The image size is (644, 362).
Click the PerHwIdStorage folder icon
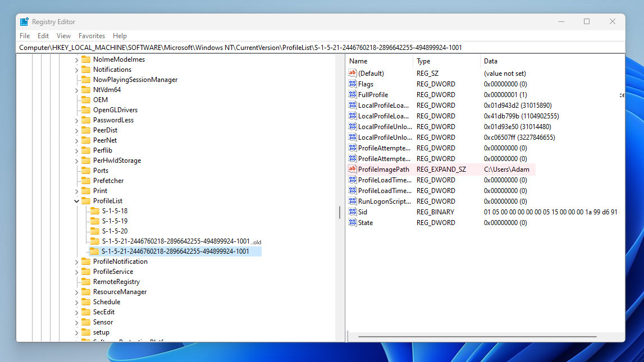click(86, 161)
